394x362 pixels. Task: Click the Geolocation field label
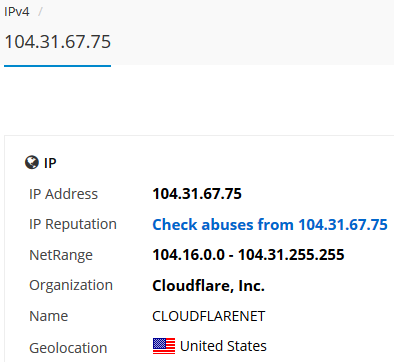point(68,348)
